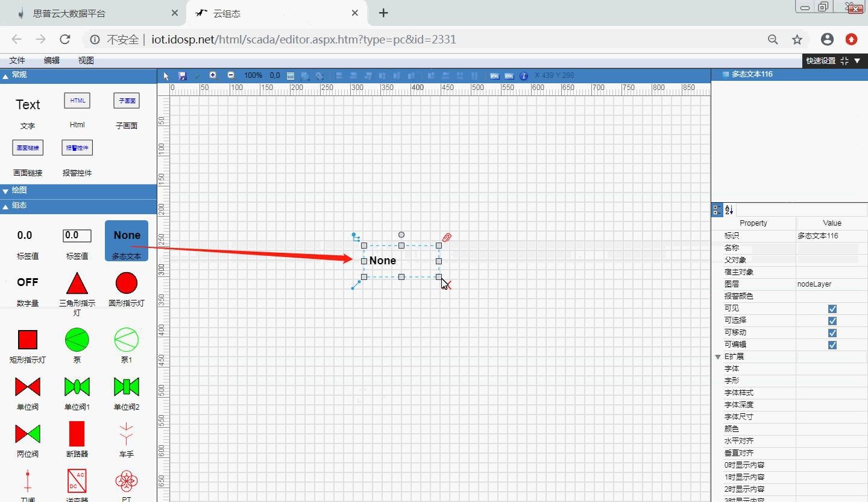868x502 pixels.
Task: Click the zoom out magnifier icon
Action: click(x=231, y=75)
